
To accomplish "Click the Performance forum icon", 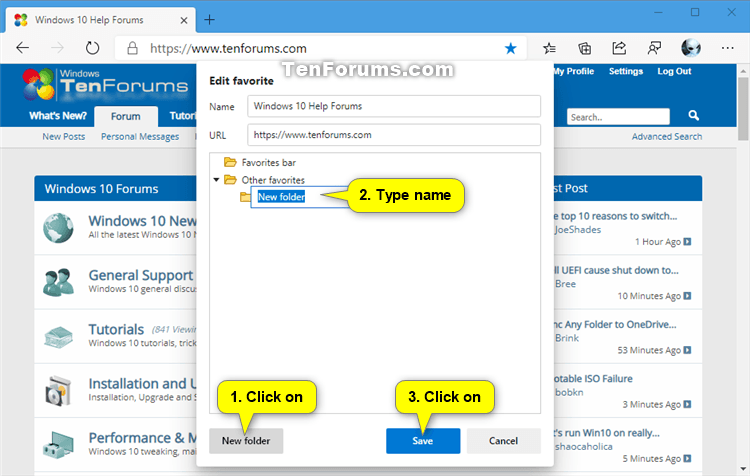I will (58, 445).
